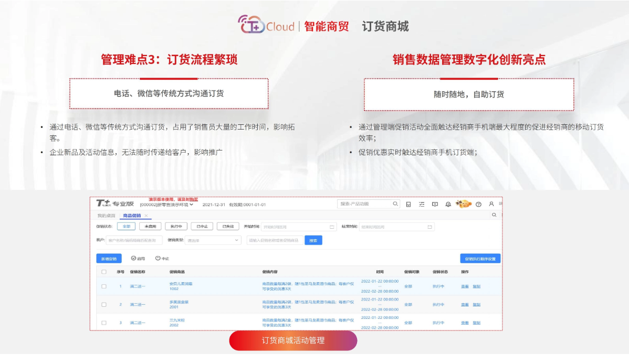The width and height of the screenshot is (629, 364).
Task: Click the help question mark icon
Action: 478,204
